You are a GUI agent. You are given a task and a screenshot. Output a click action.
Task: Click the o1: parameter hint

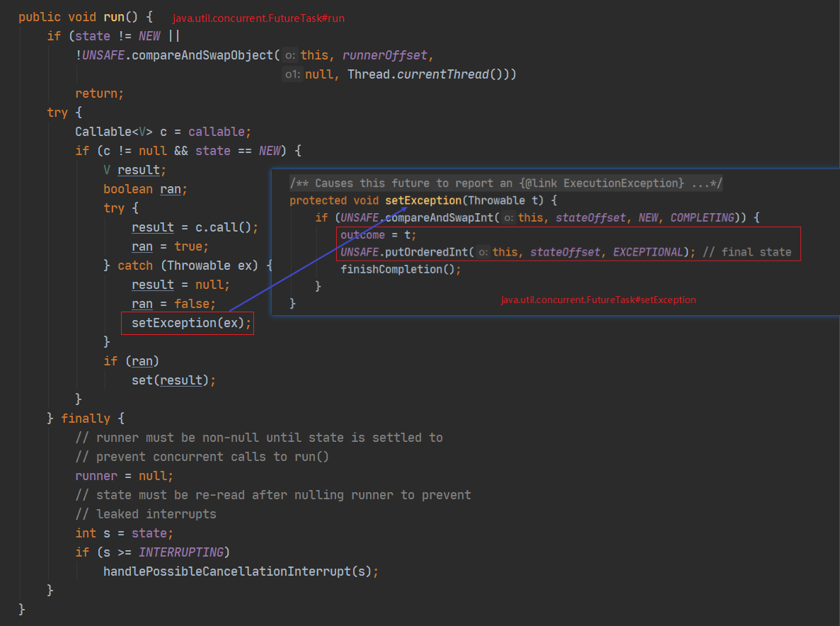point(292,74)
